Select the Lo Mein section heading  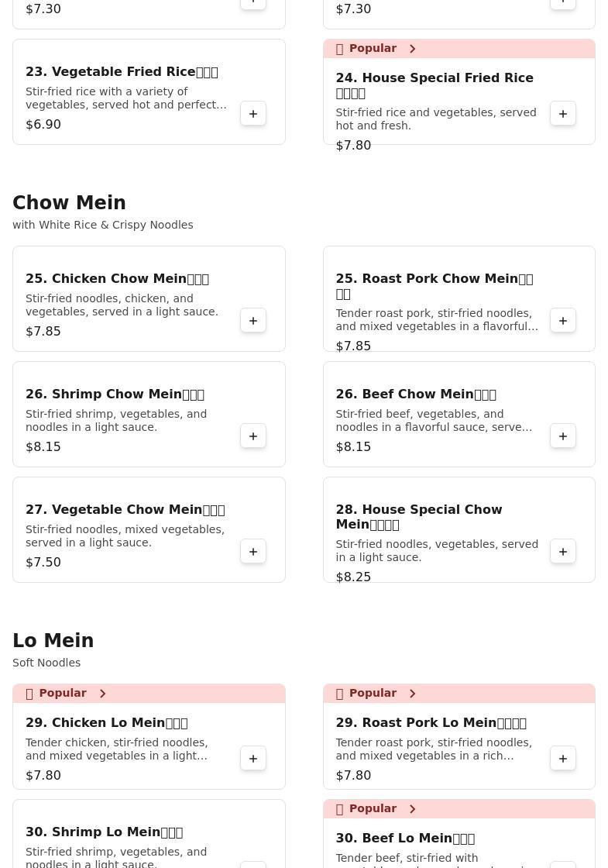coord(53,641)
